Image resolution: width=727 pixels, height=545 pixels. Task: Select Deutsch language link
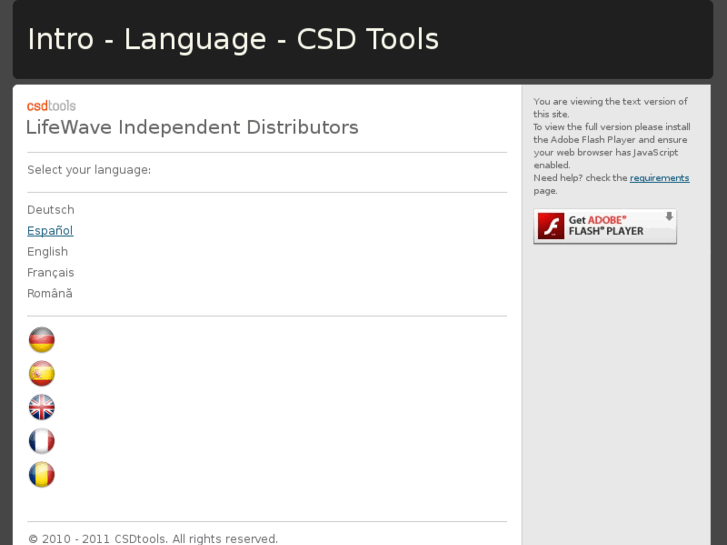[51, 210]
